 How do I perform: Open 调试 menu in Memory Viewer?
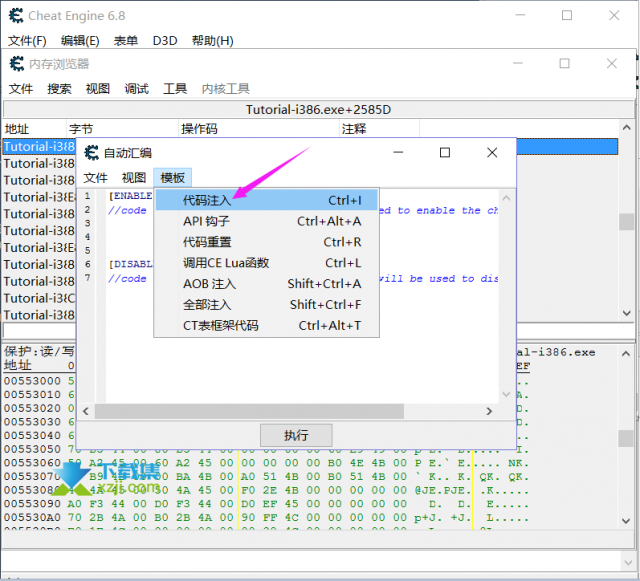137,89
